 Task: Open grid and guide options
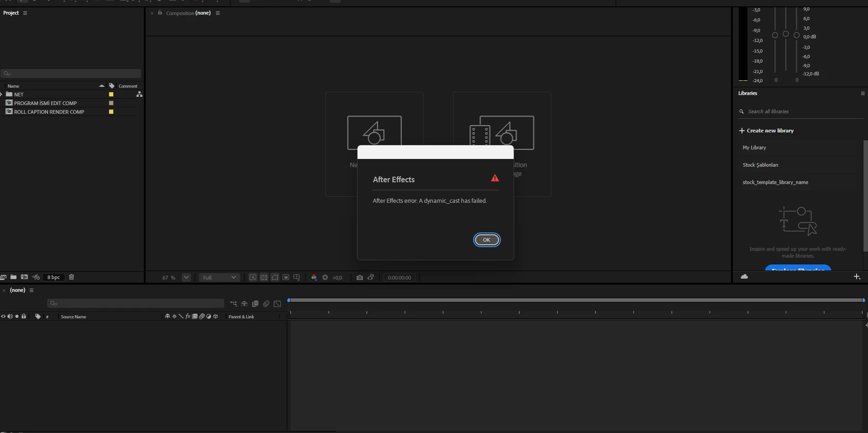point(297,277)
